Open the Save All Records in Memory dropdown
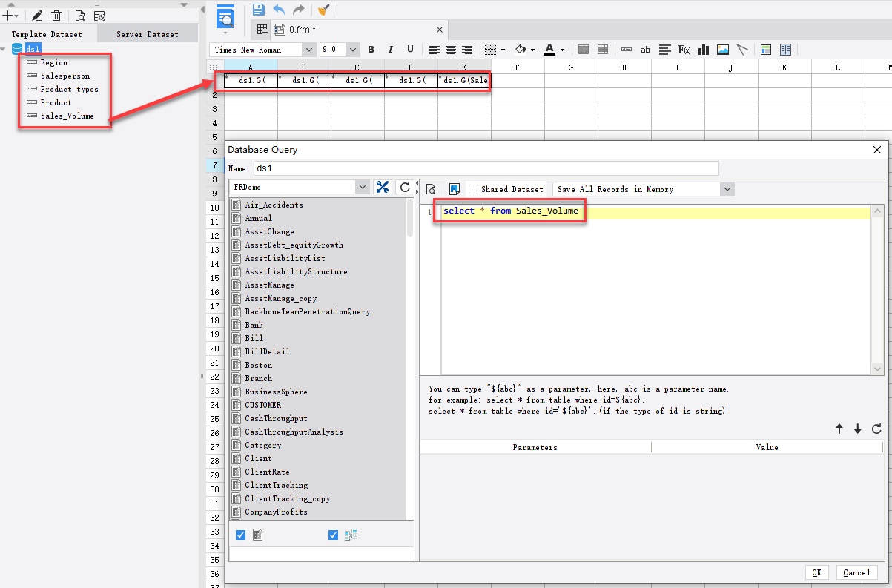Screen dimensions: 892x588 pyautogui.click(x=727, y=188)
